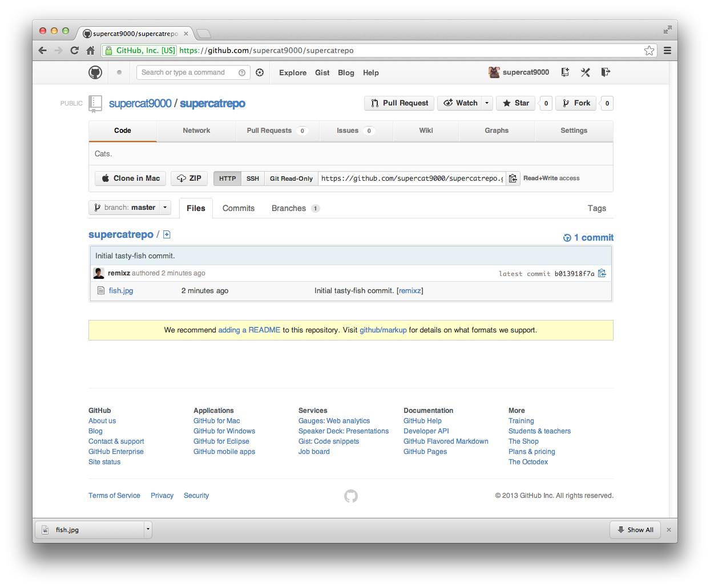Click the supercat9000 owner link in title
The image size is (710, 588).
tap(140, 103)
